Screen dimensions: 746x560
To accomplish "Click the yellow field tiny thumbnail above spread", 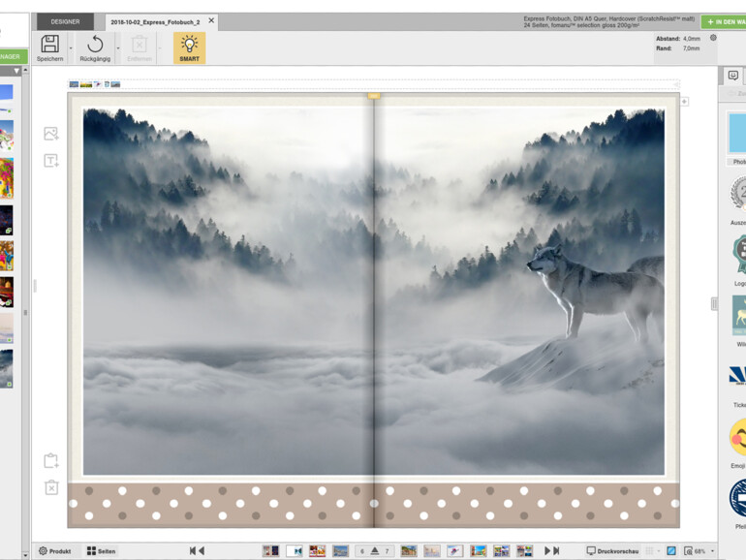I will 86,84.
